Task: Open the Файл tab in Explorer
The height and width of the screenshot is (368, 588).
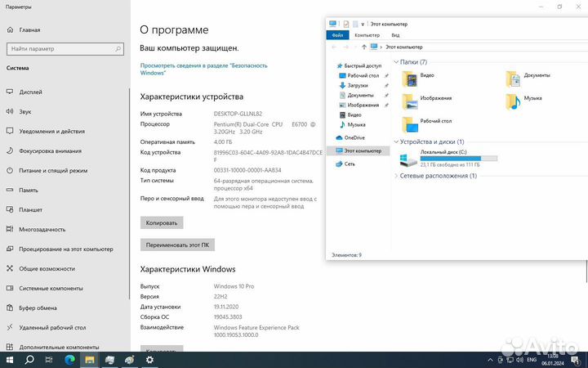Action: pos(337,35)
